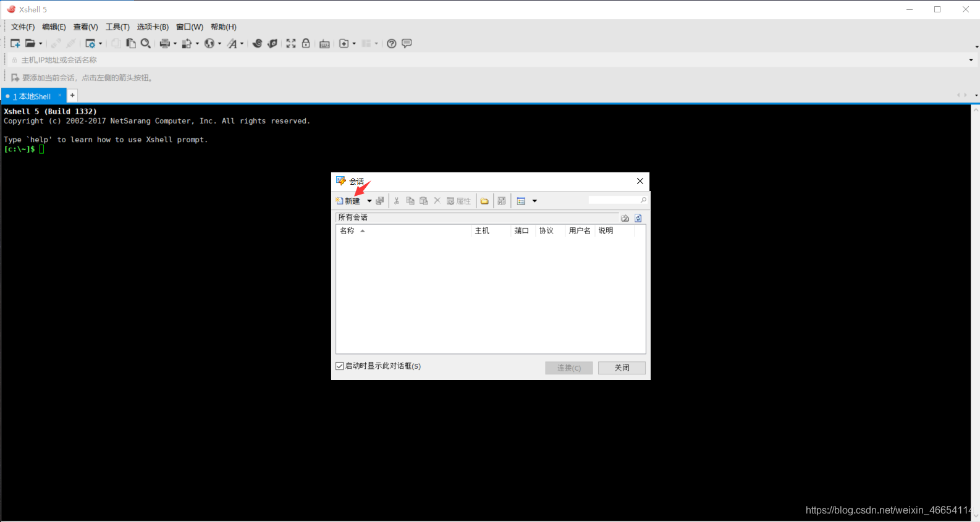Open the 选项卡(B) menu
The height and width of the screenshot is (522, 980).
click(x=153, y=27)
